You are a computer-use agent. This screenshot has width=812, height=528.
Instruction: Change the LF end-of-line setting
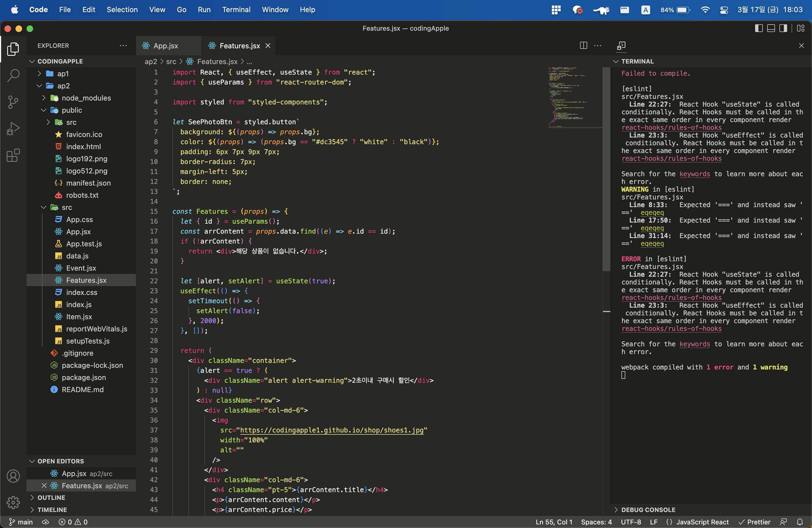pyautogui.click(x=654, y=522)
